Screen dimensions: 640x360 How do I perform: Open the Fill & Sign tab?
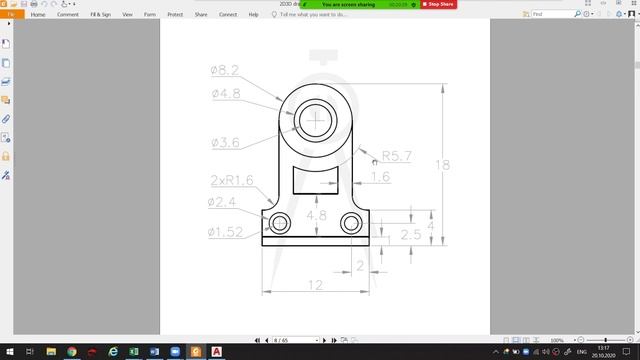pos(100,14)
